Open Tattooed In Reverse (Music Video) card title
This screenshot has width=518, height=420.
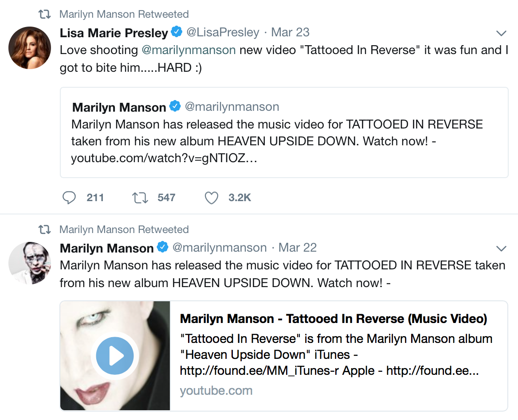[334, 319]
